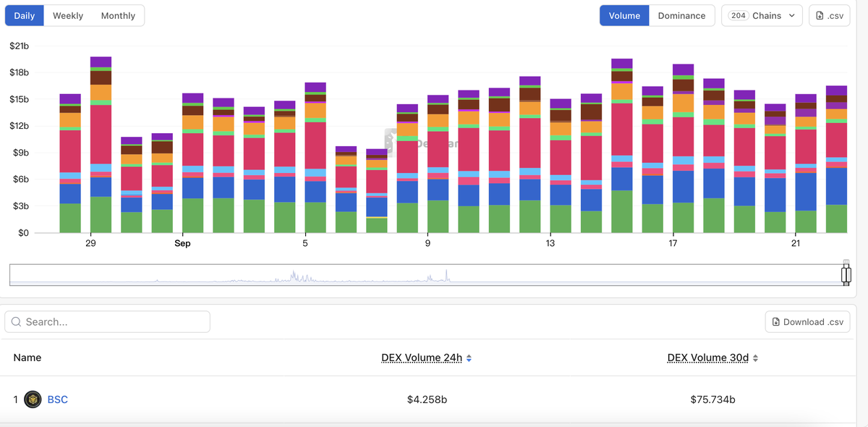Toggle chart view to Dominance
Screen dimensions: 868x427
click(681, 16)
